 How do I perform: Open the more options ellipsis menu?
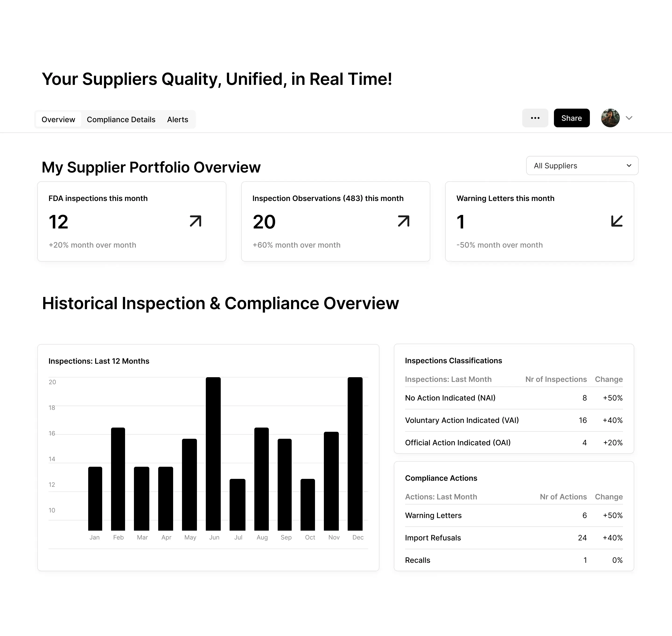click(535, 118)
